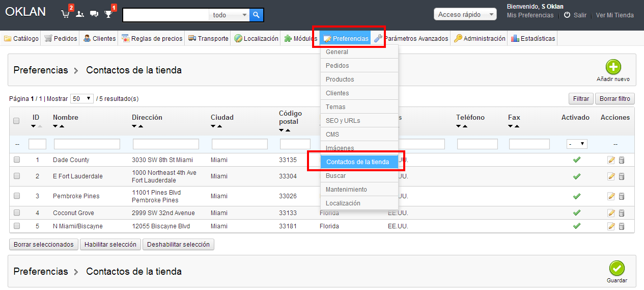Open the Mis Preferencias link

pyautogui.click(x=530, y=15)
